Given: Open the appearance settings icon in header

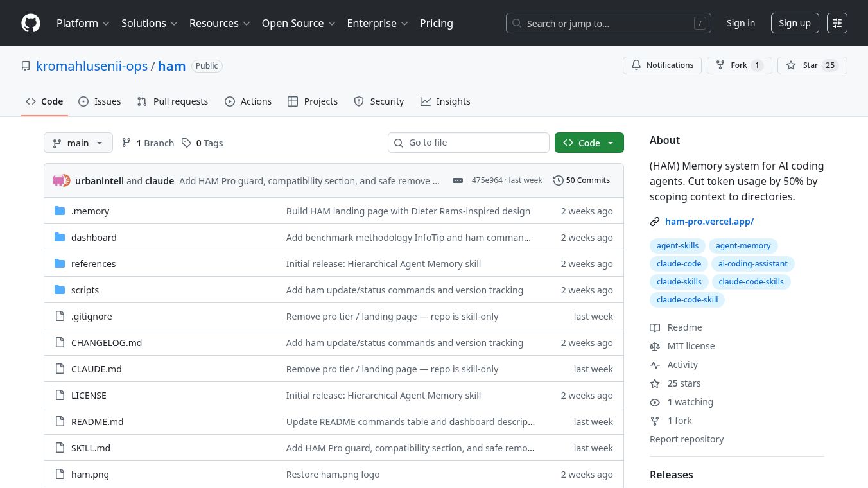Looking at the screenshot, I should click(837, 23).
